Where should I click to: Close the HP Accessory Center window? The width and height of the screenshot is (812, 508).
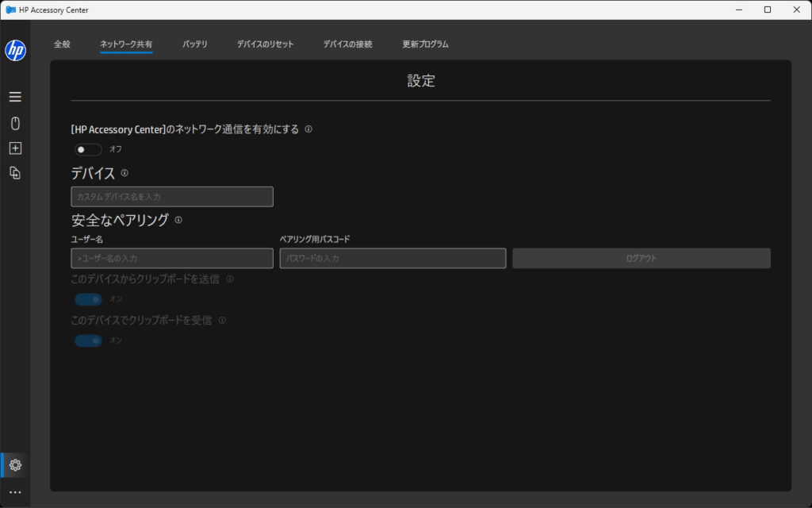coord(796,10)
